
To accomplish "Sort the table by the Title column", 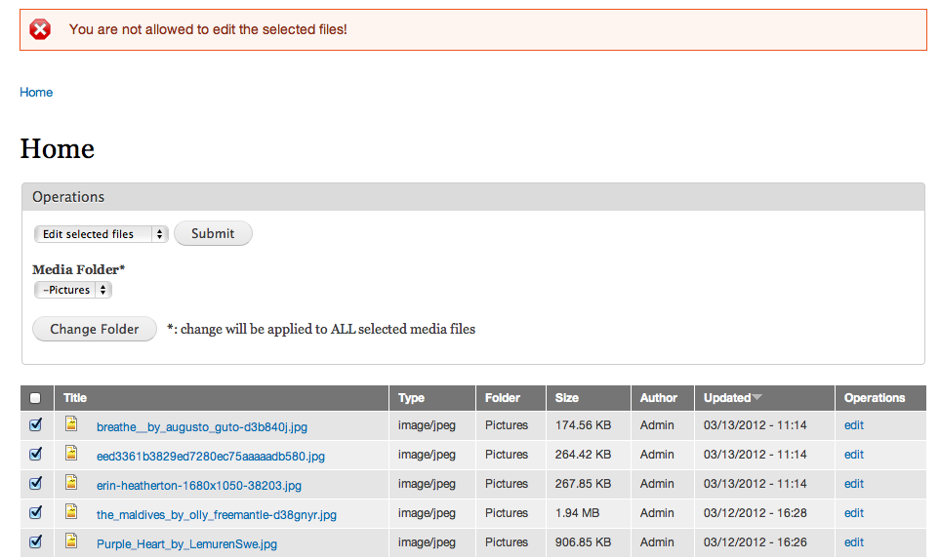I will click(x=75, y=398).
